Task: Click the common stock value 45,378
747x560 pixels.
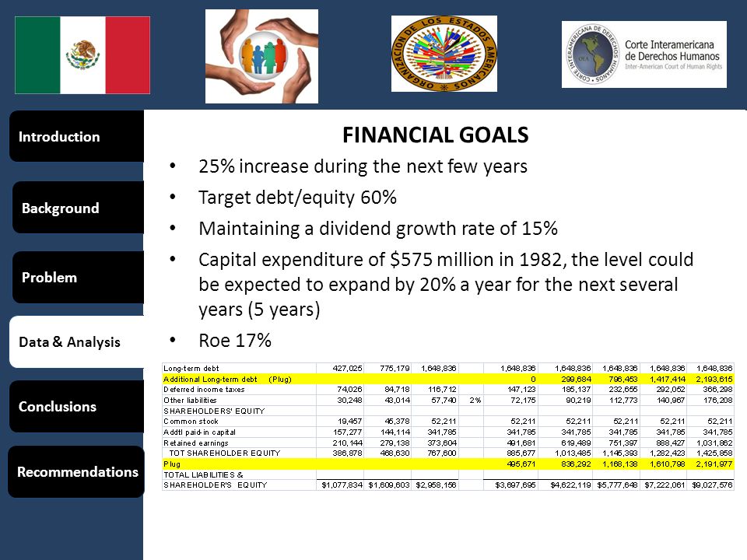Action: [397, 422]
